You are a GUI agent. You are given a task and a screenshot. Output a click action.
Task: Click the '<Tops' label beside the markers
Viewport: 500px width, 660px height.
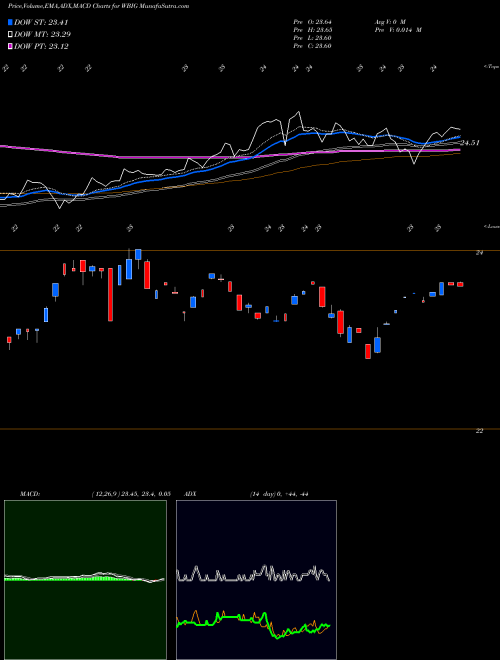(491, 67)
